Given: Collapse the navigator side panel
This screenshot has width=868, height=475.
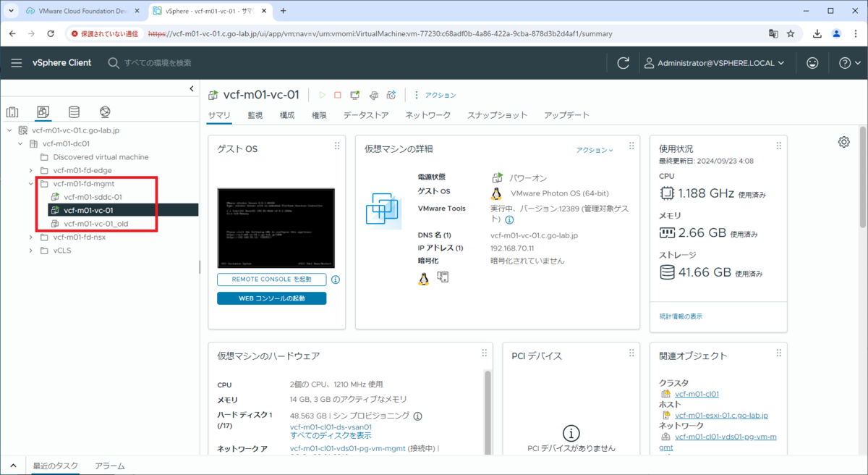Looking at the screenshot, I should pos(192,88).
